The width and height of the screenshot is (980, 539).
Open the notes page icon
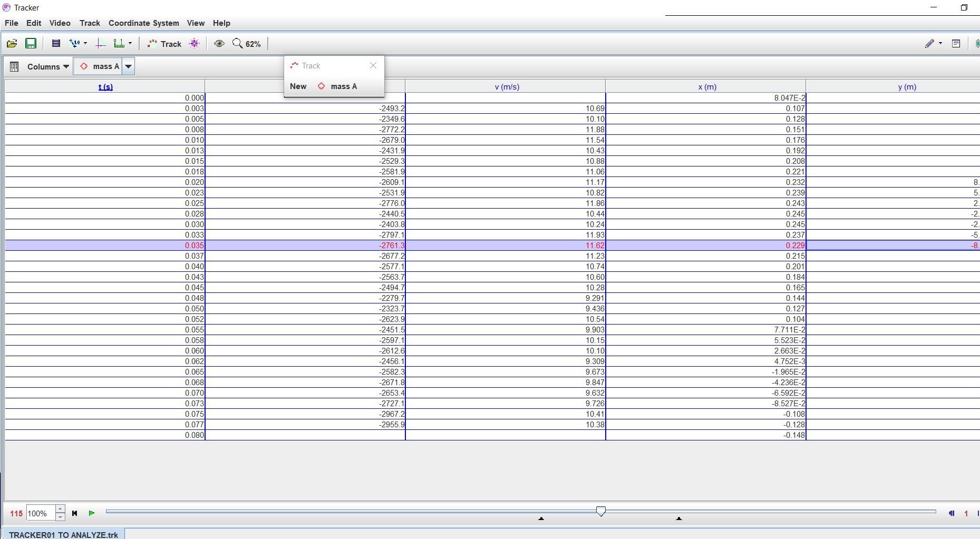(956, 44)
